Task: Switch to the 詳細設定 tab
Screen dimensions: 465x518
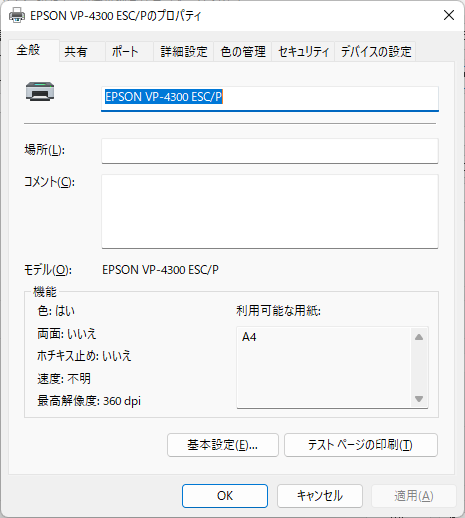Action: click(184, 52)
